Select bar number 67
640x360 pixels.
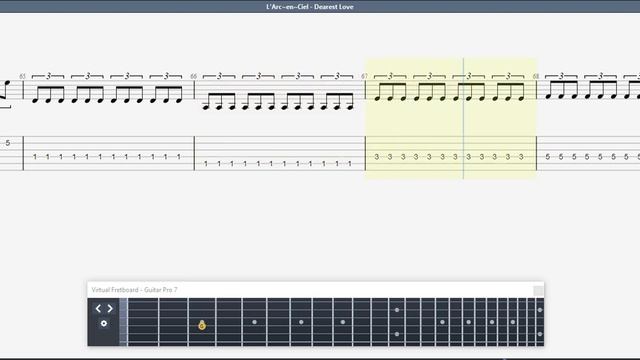pos(364,76)
